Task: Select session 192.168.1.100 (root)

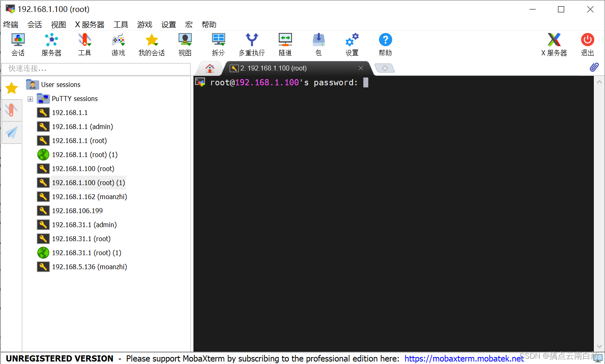Action: coord(83,169)
